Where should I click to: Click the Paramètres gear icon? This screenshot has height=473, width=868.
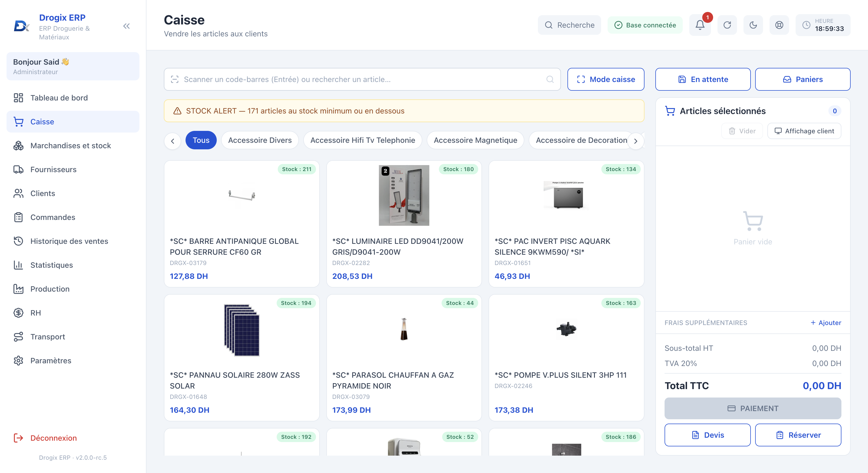[18, 361]
